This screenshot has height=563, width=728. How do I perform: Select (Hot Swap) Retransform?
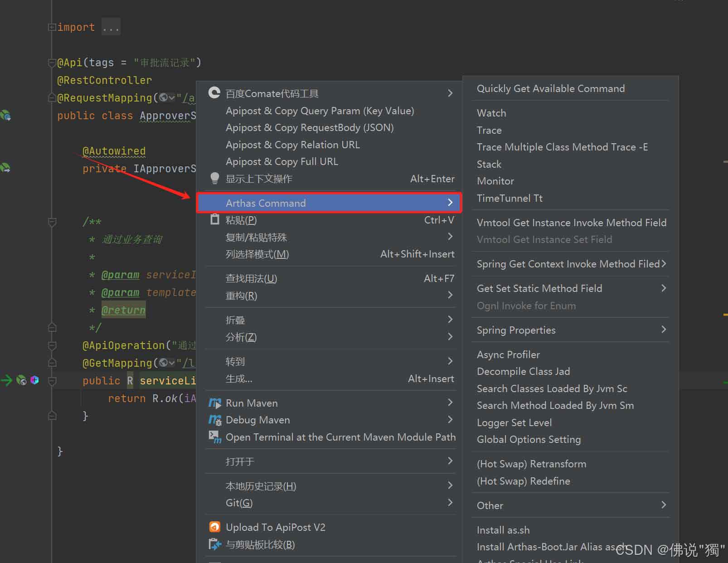(531, 464)
